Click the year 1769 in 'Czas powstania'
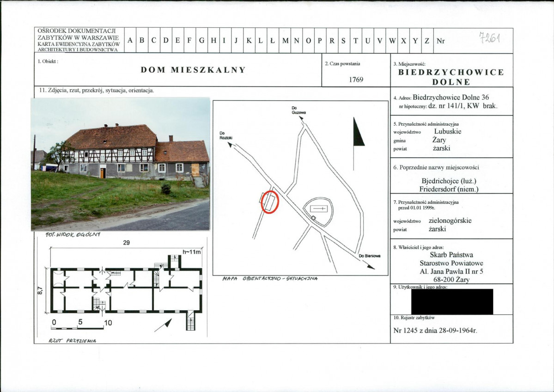554x392 pixels. pyautogui.click(x=356, y=79)
